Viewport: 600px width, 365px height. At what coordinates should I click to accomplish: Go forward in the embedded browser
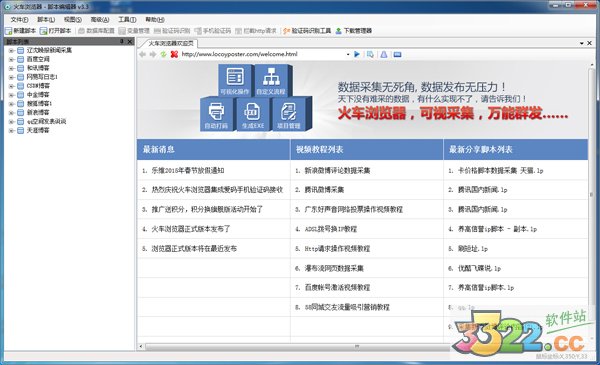click(153, 54)
